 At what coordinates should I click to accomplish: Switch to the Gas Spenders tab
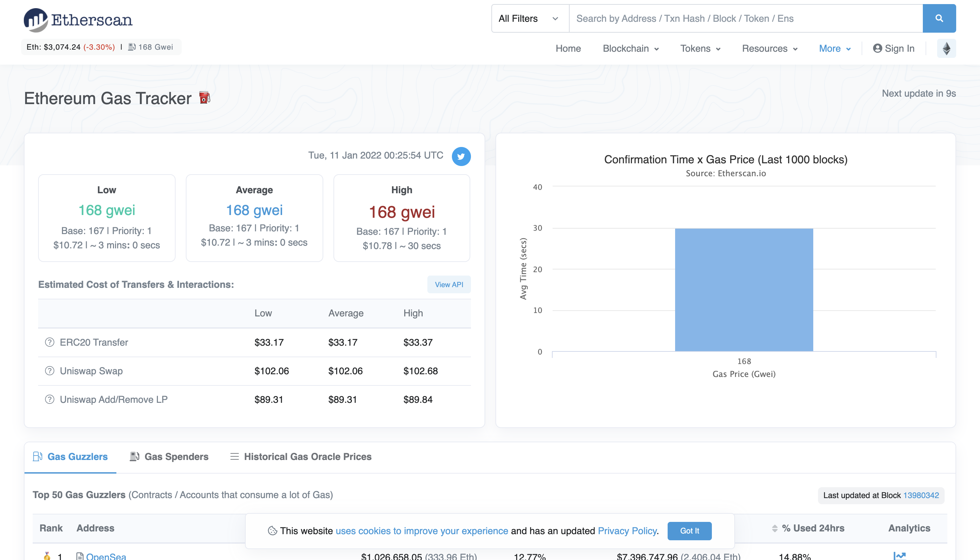169,457
